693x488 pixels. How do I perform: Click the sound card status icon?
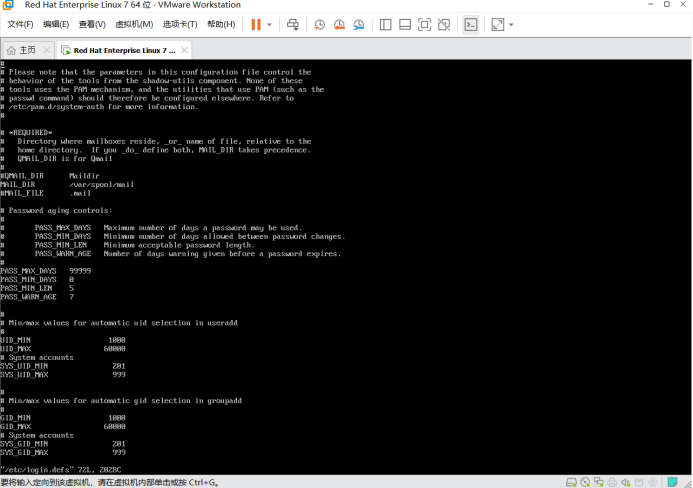625,482
